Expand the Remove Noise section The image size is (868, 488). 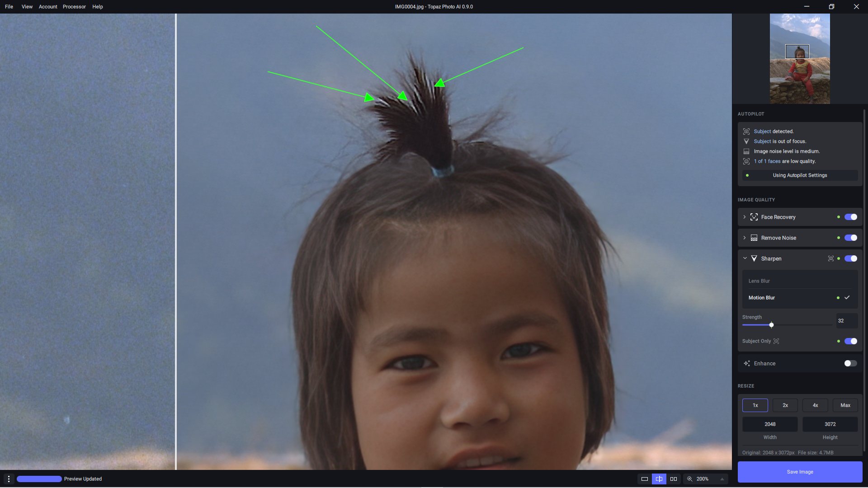coord(745,238)
